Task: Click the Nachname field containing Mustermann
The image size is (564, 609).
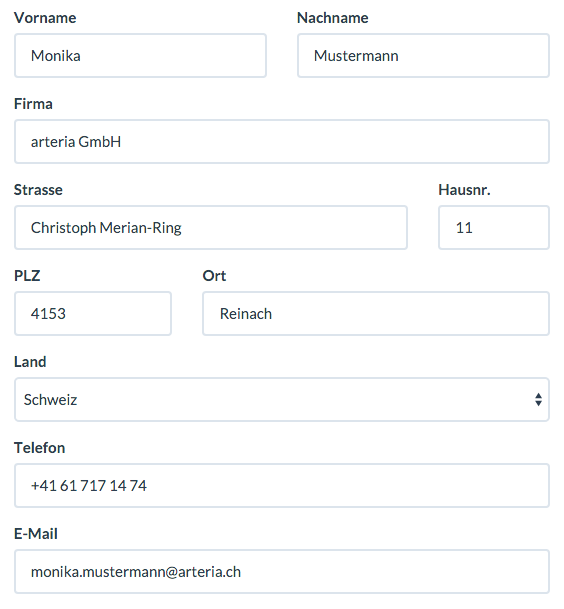Action: (x=423, y=56)
